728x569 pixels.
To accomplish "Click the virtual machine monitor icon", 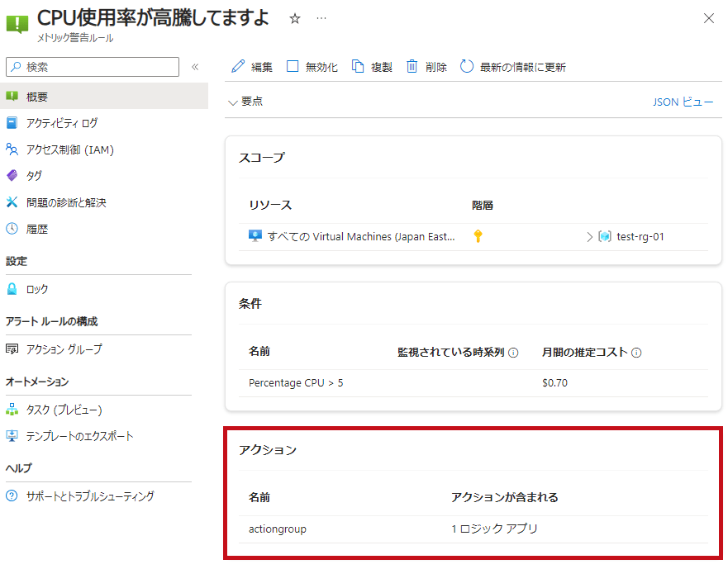I will point(255,235).
